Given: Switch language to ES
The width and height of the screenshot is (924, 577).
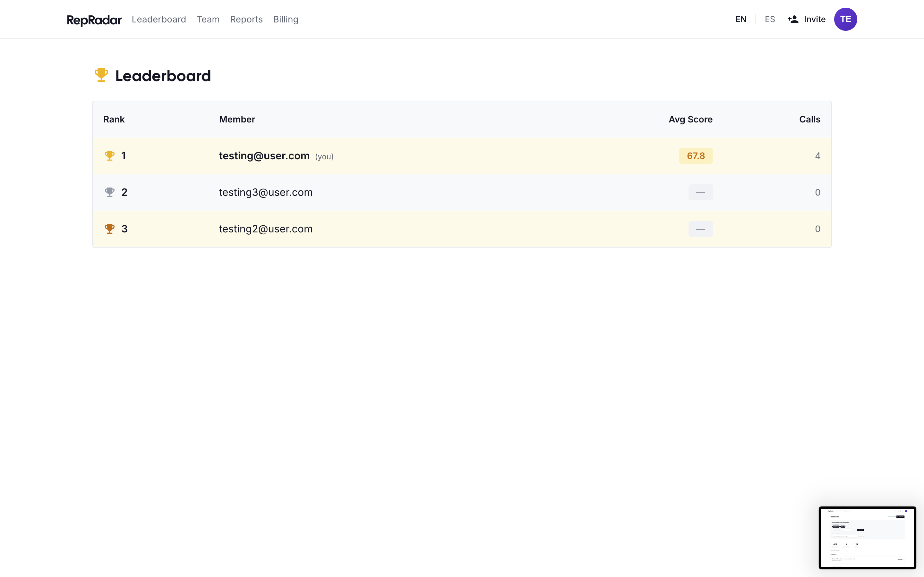Looking at the screenshot, I should pyautogui.click(x=770, y=20).
